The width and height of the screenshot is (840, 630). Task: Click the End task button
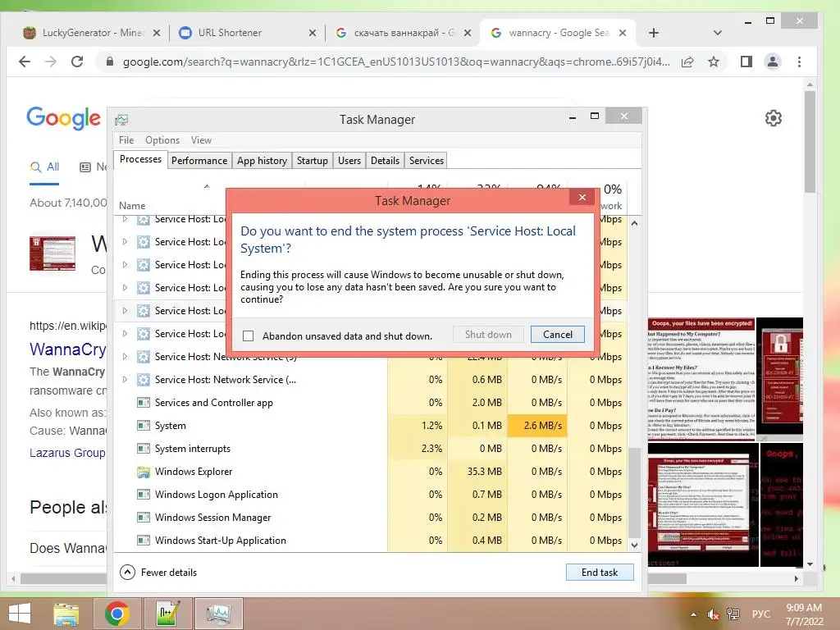pyautogui.click(x=600, y=572)
